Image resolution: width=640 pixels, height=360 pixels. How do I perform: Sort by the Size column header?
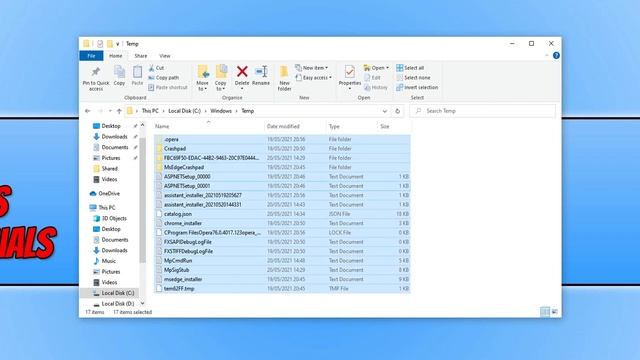[x=385, y=127]
